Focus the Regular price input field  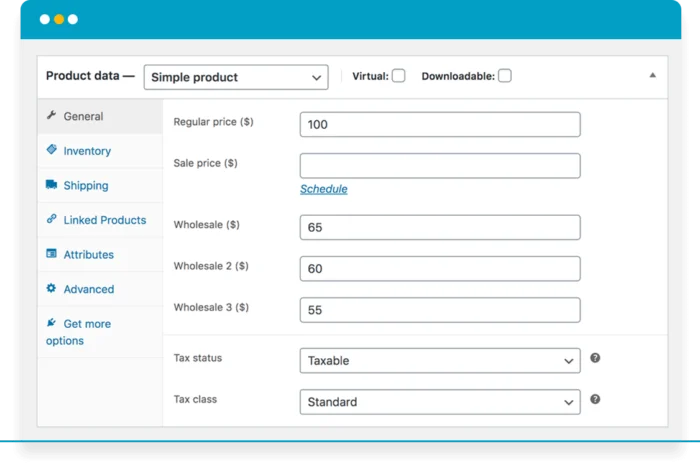click(x=439, y=125)
